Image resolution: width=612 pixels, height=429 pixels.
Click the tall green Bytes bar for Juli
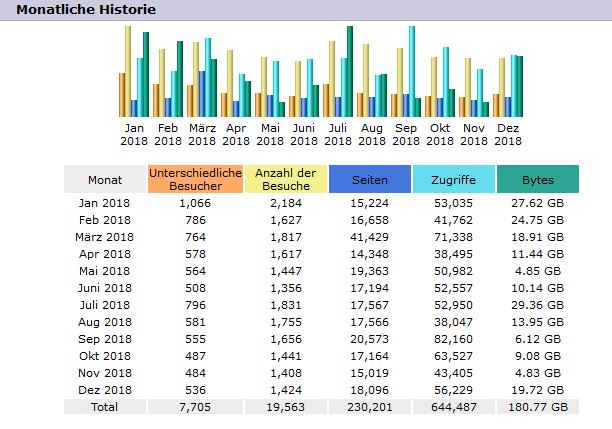(350, 72)
